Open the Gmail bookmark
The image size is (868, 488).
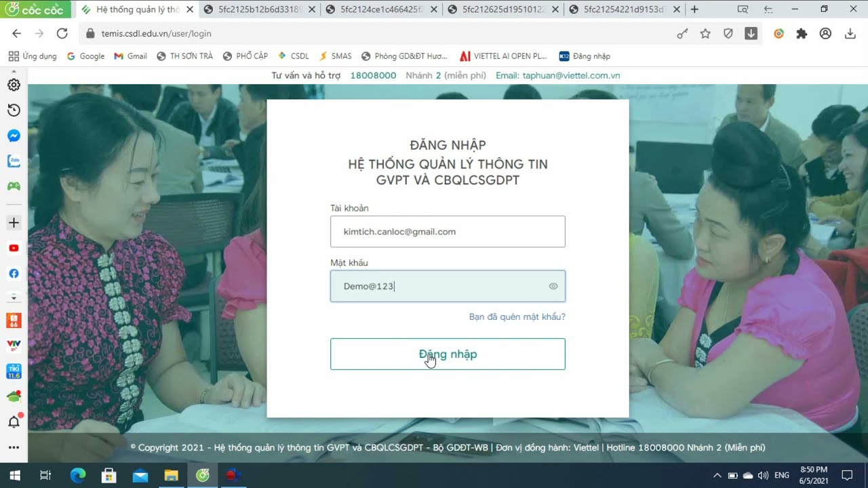click(130, 56)
